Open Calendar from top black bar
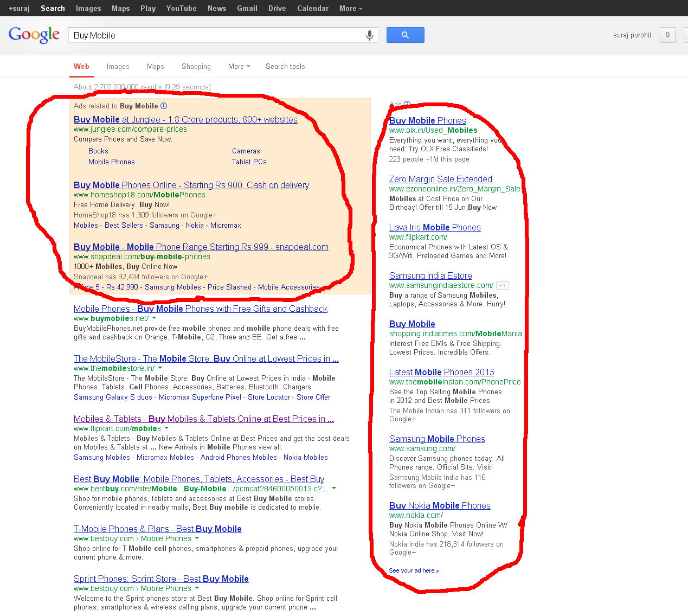Viewport: 688px width, 616px height. pos(313,8)
